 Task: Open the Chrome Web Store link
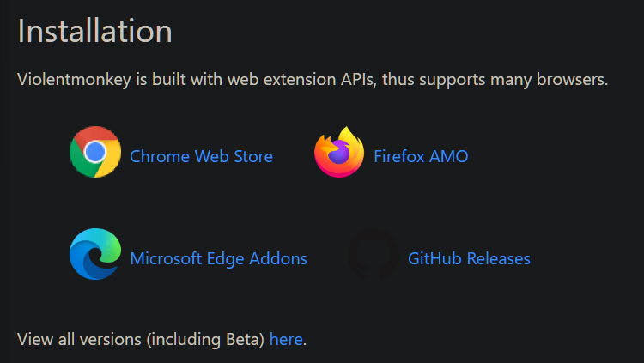coord(201,156)
